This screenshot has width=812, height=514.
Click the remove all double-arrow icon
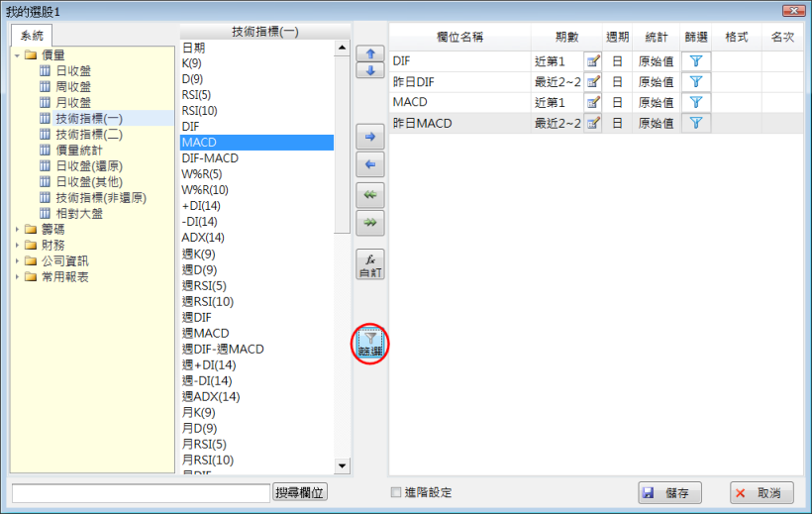(369, 195)
